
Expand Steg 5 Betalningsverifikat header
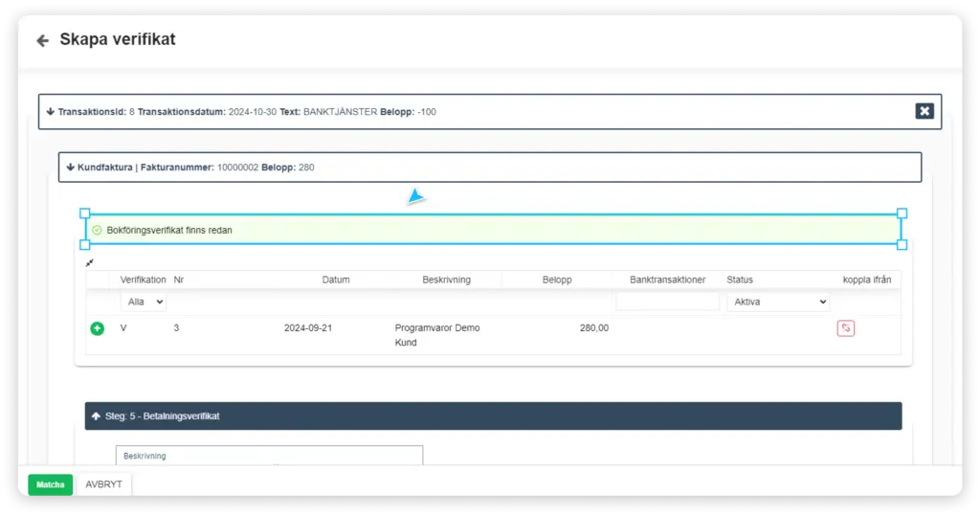tap(493, 415)
